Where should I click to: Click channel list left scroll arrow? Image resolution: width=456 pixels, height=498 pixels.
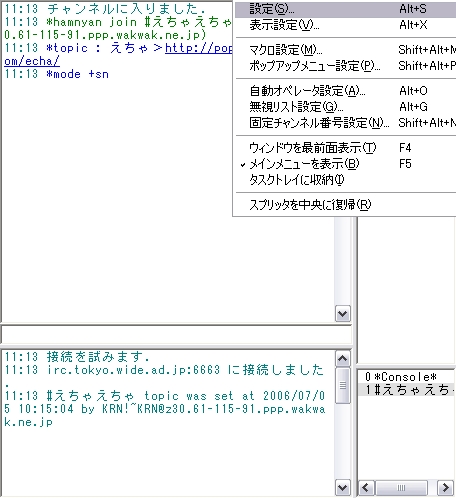[x=366, y=488]
